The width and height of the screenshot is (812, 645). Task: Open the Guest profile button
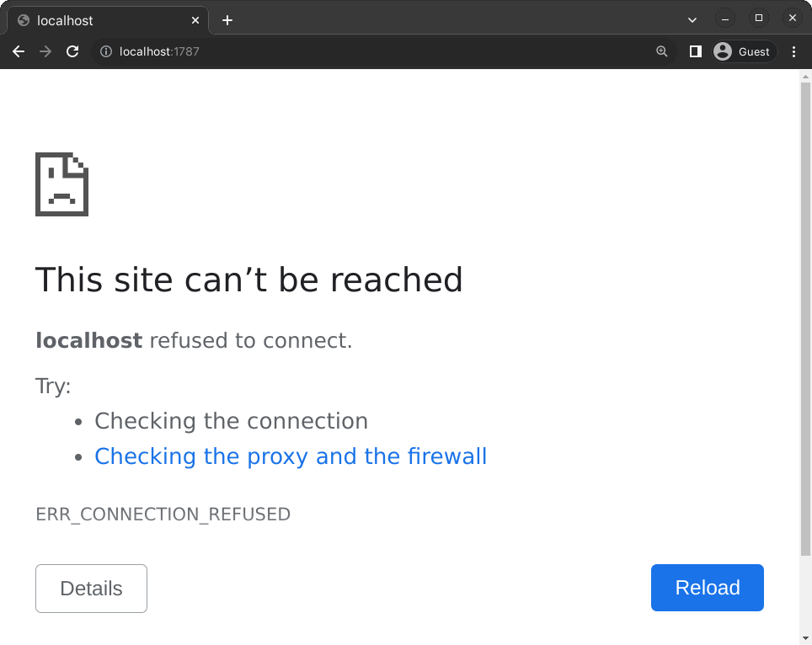pos(744,51)
